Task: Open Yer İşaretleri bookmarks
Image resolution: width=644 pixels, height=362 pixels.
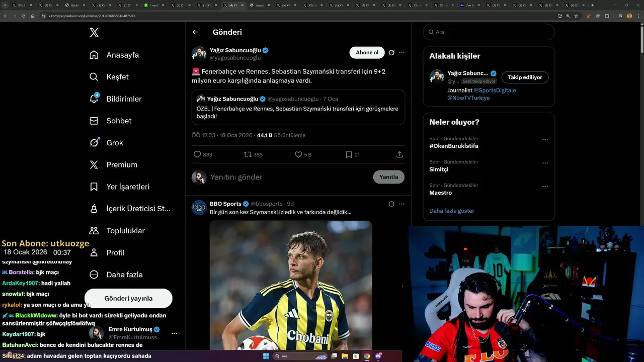Action: click(119, 187)
